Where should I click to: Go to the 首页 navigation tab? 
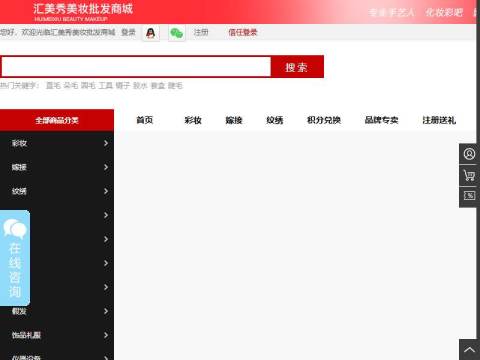(x=145, y=120)
